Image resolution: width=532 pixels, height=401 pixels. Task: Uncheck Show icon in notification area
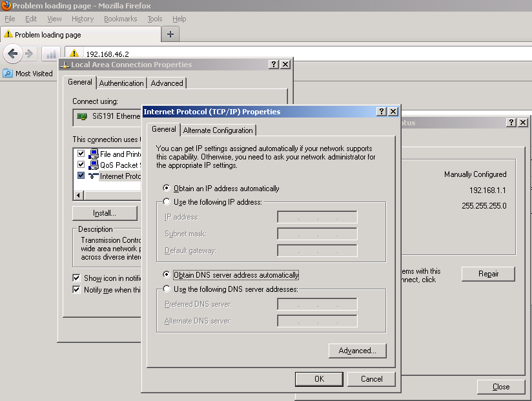click(x=76, y=278)
